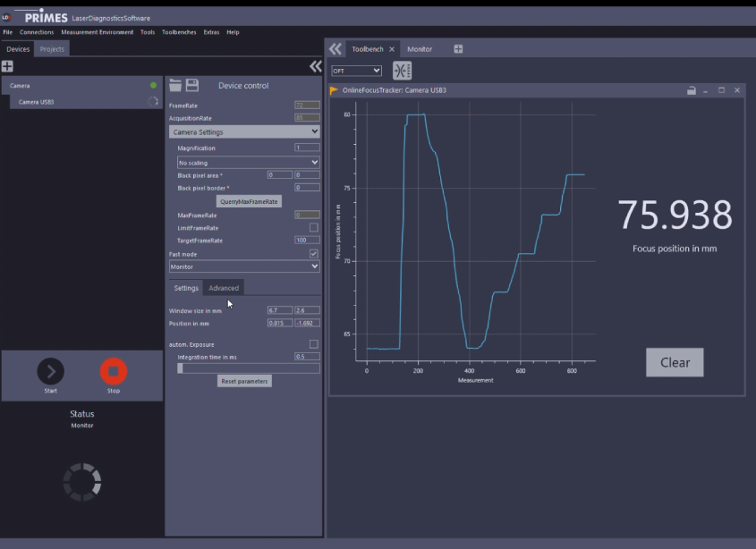This screenshot has width=756, height=549.
Task: Maximize the OnlineFocusTracker window
Action: (x=721, y=90)
